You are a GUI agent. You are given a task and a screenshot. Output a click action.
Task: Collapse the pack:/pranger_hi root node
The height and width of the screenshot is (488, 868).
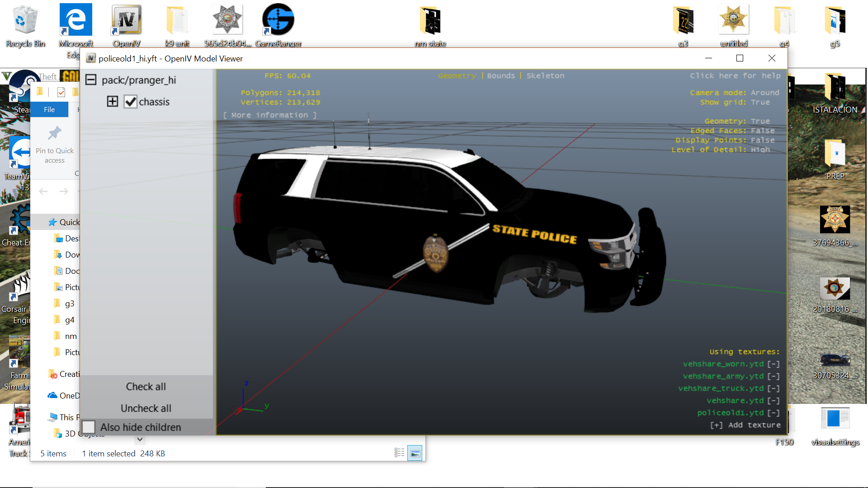[x=91, y=80]
